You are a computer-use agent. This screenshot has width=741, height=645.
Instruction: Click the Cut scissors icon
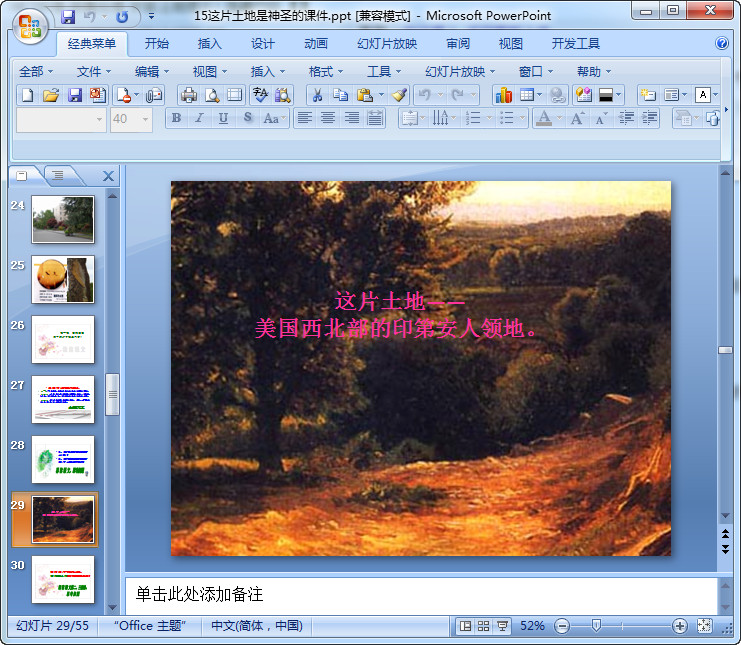317,95
